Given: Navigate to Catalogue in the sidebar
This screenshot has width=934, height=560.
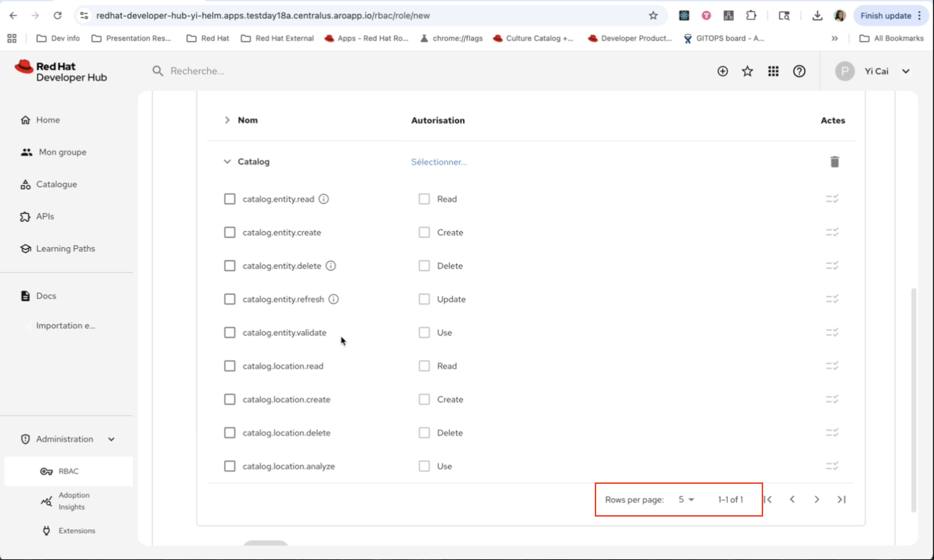Looking at the screenshot, I should point(56,185).
